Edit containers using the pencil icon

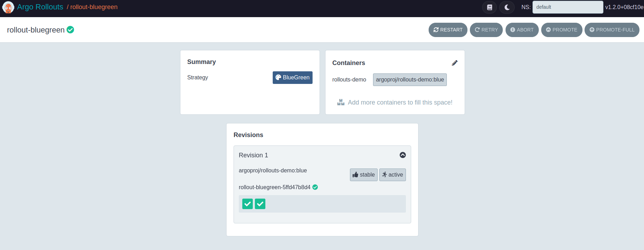pyautogui.click(x=455, y=63)
